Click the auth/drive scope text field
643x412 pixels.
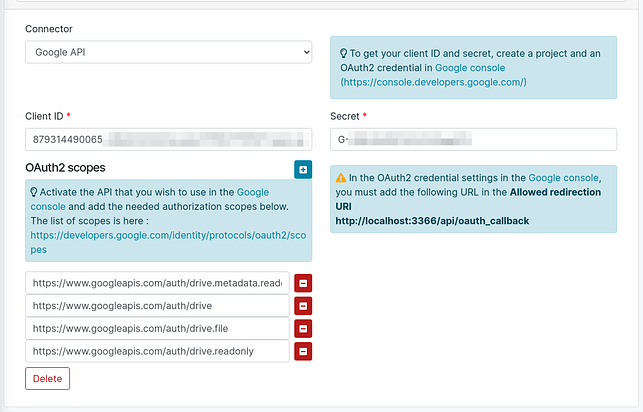tap(157, 305)
